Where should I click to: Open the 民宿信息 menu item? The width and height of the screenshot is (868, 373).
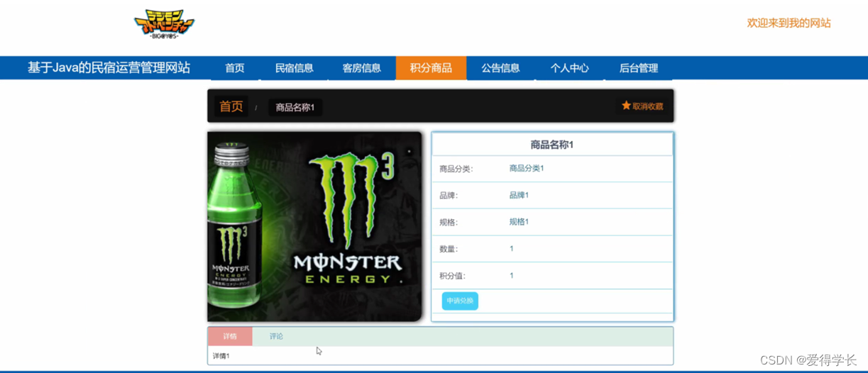[295, 68]
